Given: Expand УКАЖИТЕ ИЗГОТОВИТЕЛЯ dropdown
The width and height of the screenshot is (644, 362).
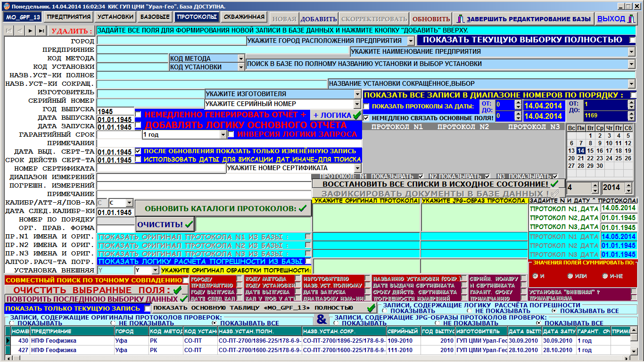Looking at the screenshot, I should coord(357,94).
